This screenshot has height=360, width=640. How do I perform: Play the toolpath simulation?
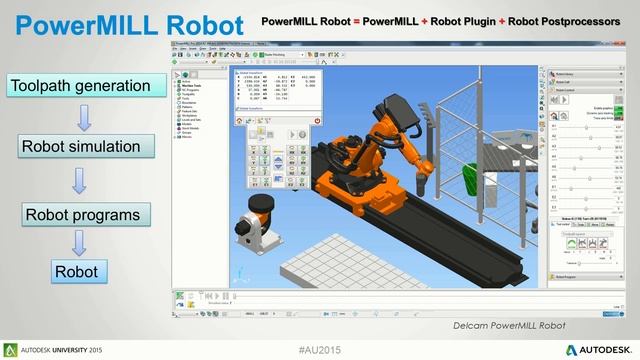pos(217,296)
